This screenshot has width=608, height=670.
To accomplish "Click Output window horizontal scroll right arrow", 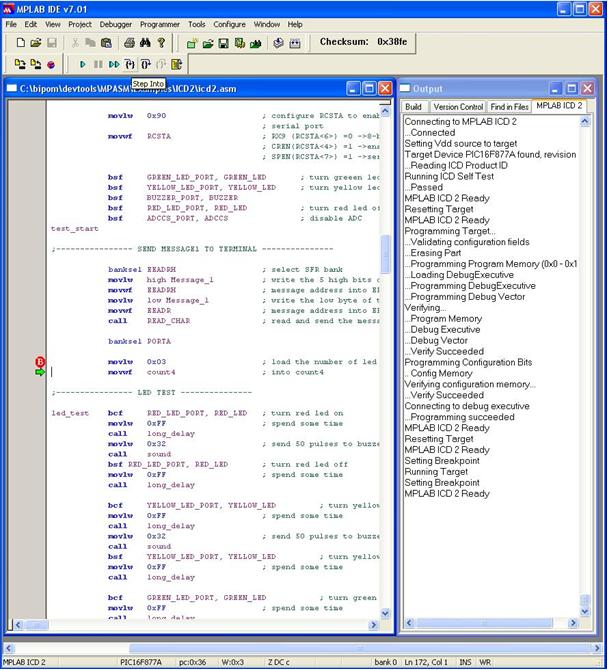I will [573, 623].
